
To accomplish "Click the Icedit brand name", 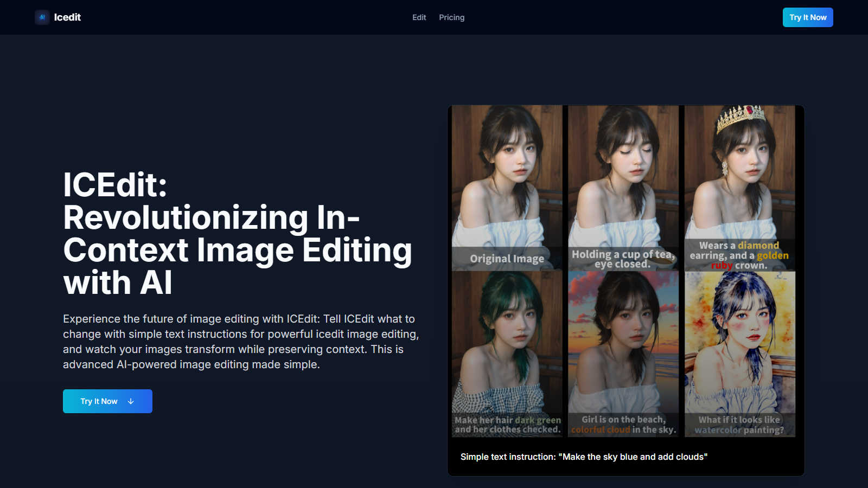I will pyautogui.click(x=67, y=17).
